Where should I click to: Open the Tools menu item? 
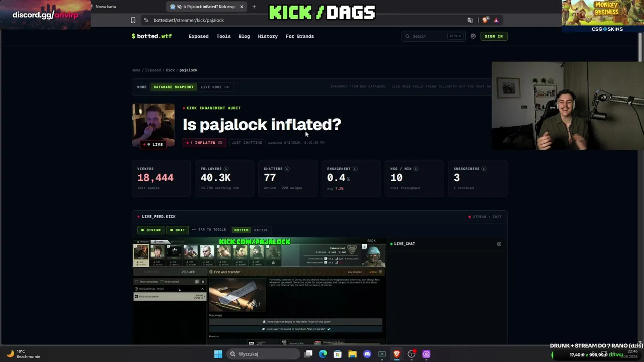(x=223, y=36)
